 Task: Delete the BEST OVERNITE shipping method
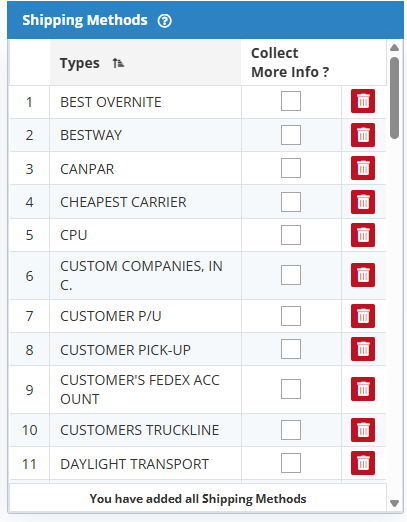(363, 101)
